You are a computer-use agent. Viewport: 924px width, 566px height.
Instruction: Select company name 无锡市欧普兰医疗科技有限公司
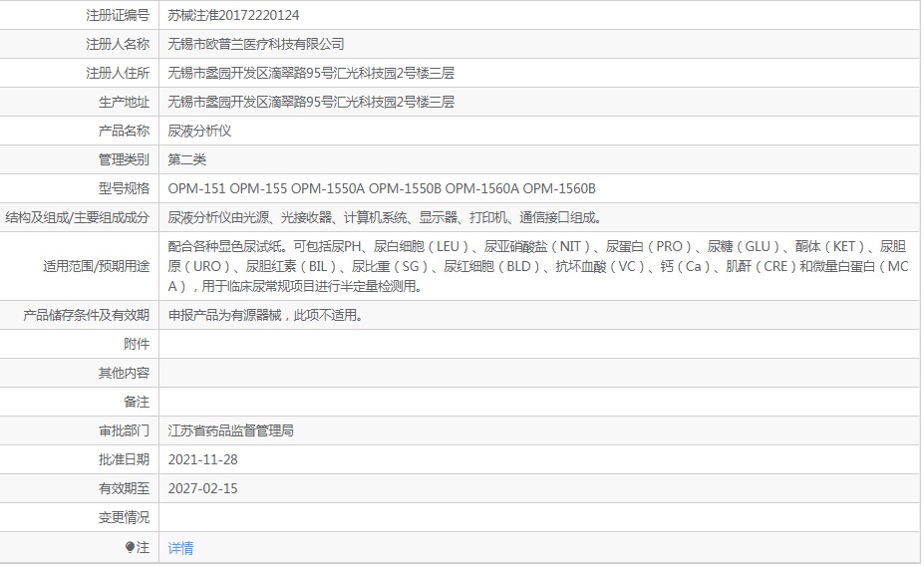tap(256, 44)
